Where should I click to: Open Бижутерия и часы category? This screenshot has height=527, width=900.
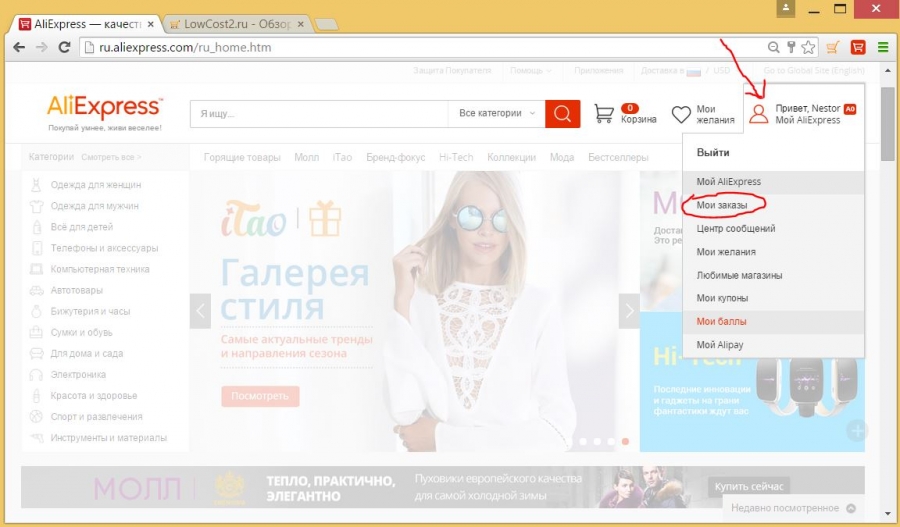(x=90, y=312)
